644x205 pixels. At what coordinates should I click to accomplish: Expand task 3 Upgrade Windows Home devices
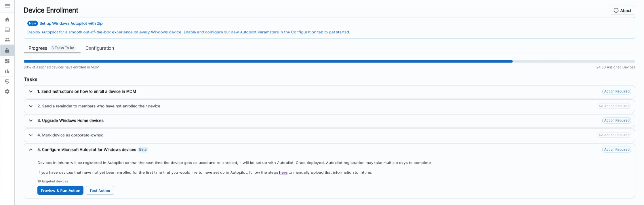point(31,121)
